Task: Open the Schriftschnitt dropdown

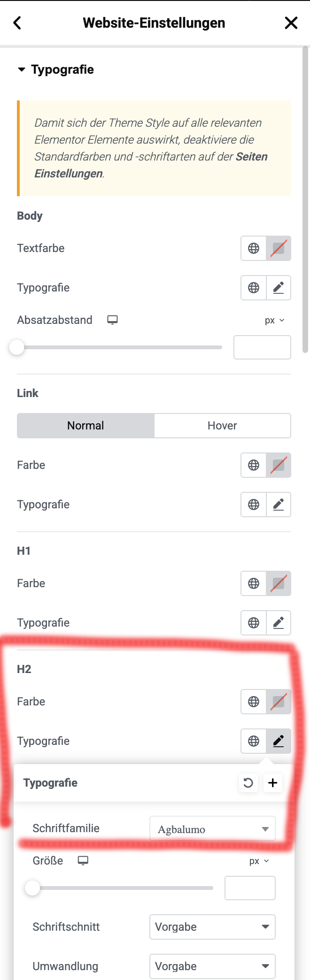Action: pos(212,927)
